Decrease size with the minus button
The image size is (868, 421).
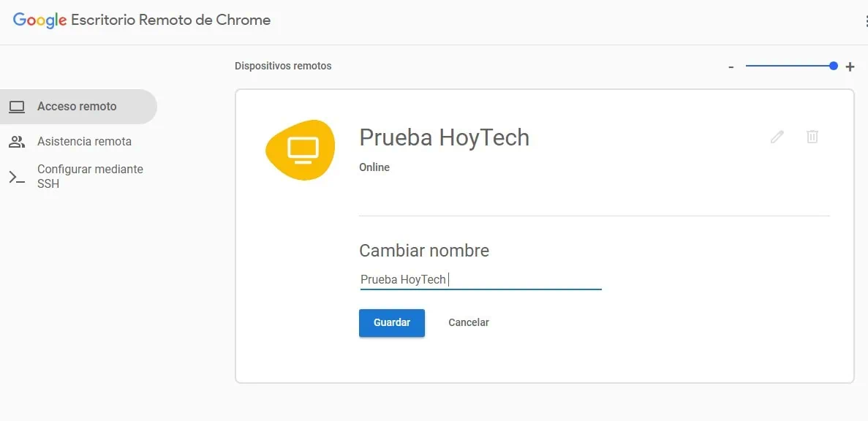(731, 67)
